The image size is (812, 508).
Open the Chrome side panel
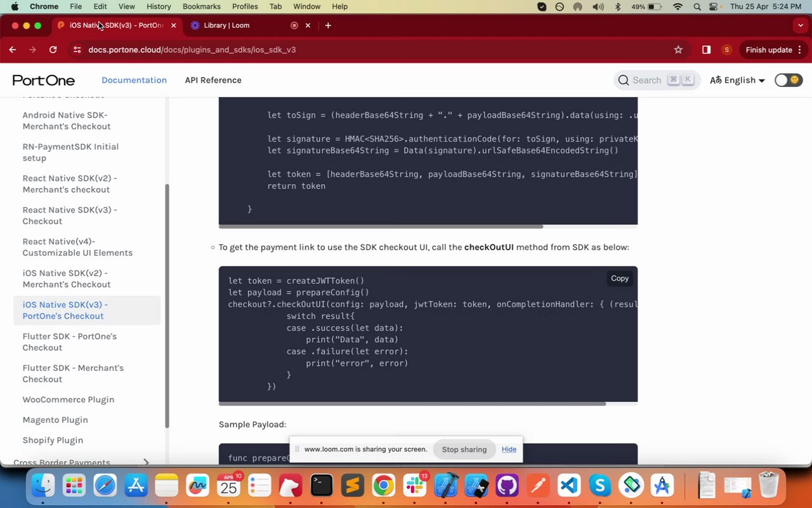click(x=706, y=50)
